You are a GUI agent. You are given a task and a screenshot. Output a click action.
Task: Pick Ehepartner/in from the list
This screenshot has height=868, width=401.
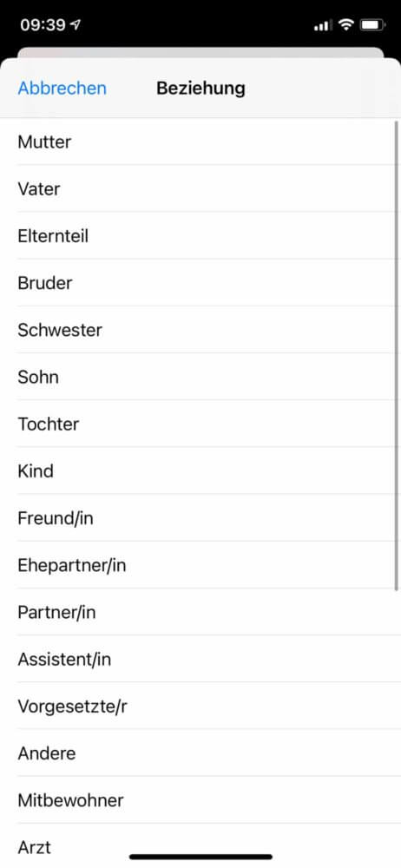point(200,565)
